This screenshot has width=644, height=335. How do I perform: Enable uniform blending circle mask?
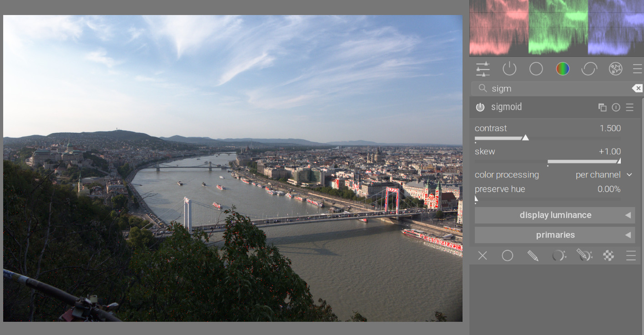508,256
